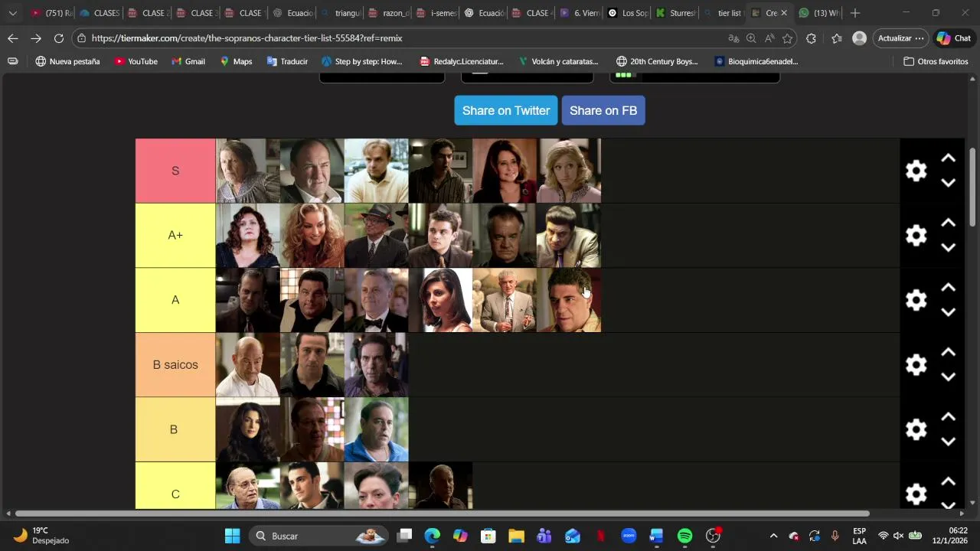Viewport: 980px width, 551px height.
Task: Open Spotify from taskbar
Action: (684, 536)
